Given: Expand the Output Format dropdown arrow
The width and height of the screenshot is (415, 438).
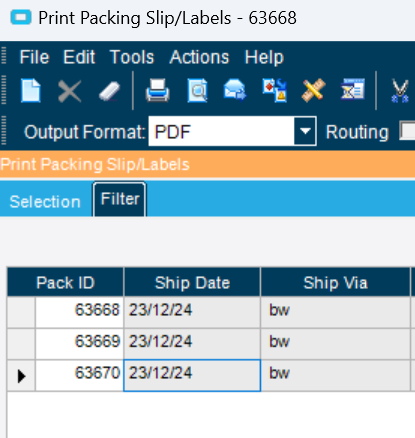Looking at the screenshot, I should (x=305, y=131).
